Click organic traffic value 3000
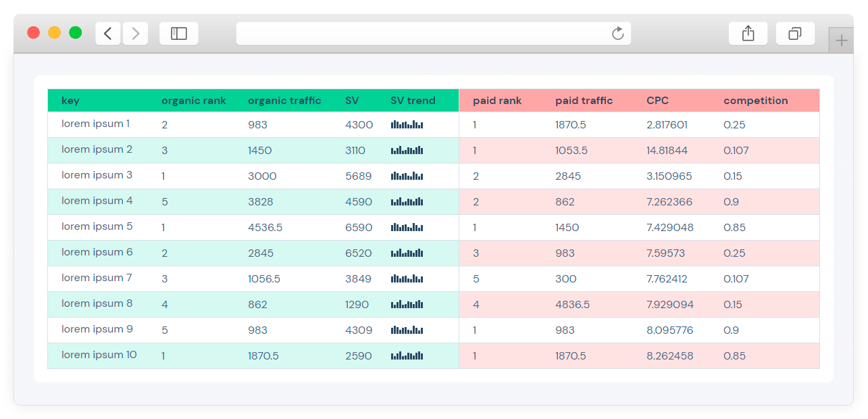Viewport: 868px width, 419px height. 262,176
